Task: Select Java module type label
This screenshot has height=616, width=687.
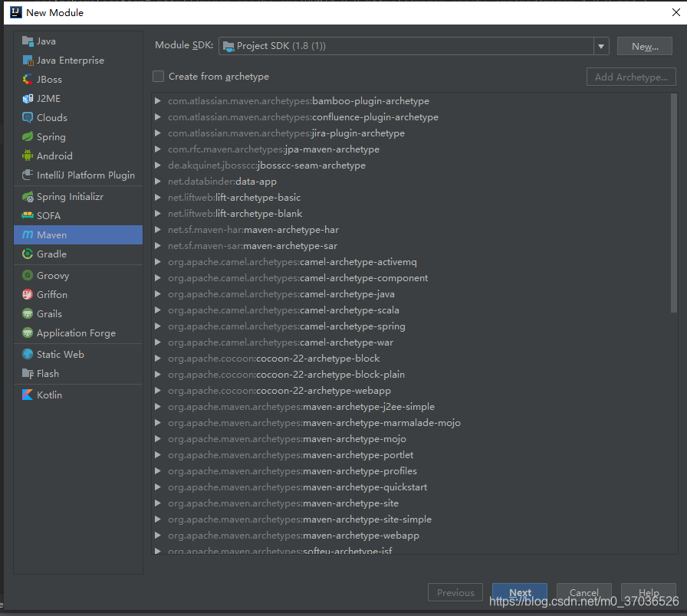Action: pos(46,41)
